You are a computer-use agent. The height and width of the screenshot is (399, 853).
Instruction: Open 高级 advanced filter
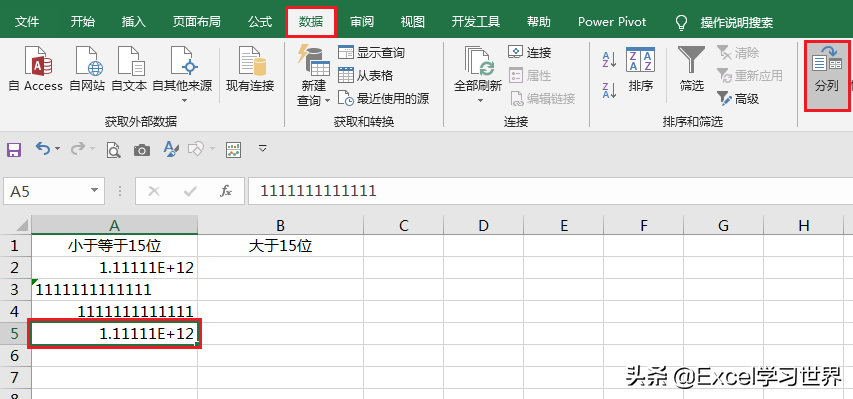point(738,99)
